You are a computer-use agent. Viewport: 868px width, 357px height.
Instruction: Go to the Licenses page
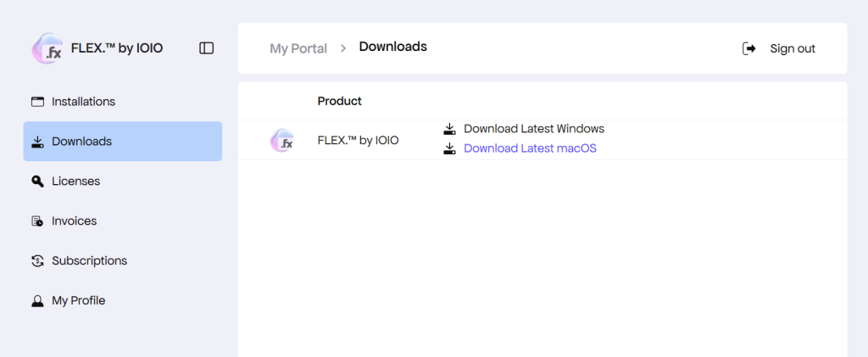[75, 181]
